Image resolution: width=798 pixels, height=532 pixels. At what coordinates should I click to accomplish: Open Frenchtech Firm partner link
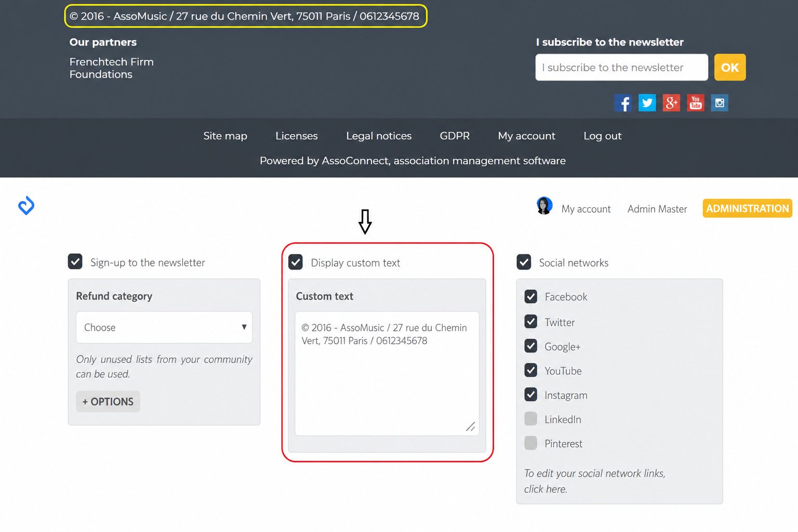pos(112,62)
